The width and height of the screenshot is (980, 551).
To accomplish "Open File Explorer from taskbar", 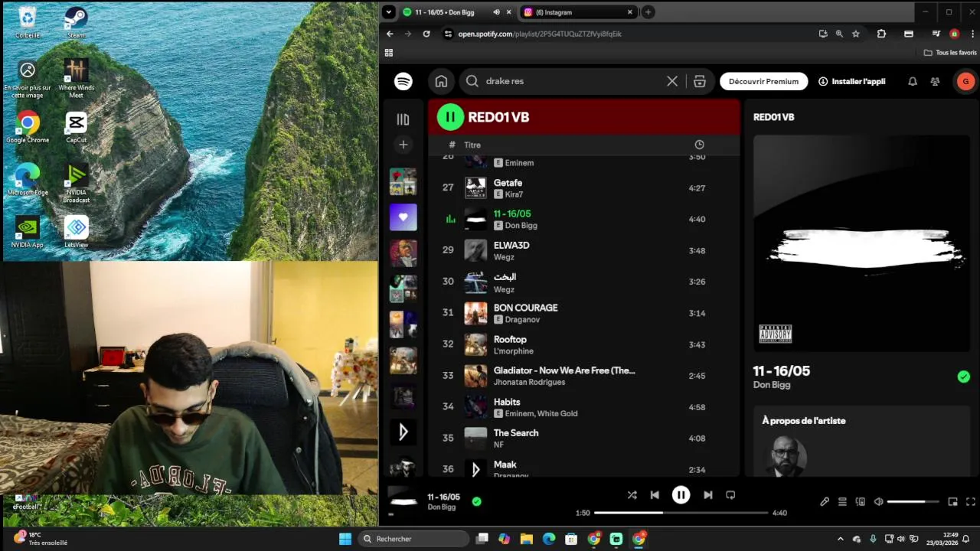I will coord(527,539).
